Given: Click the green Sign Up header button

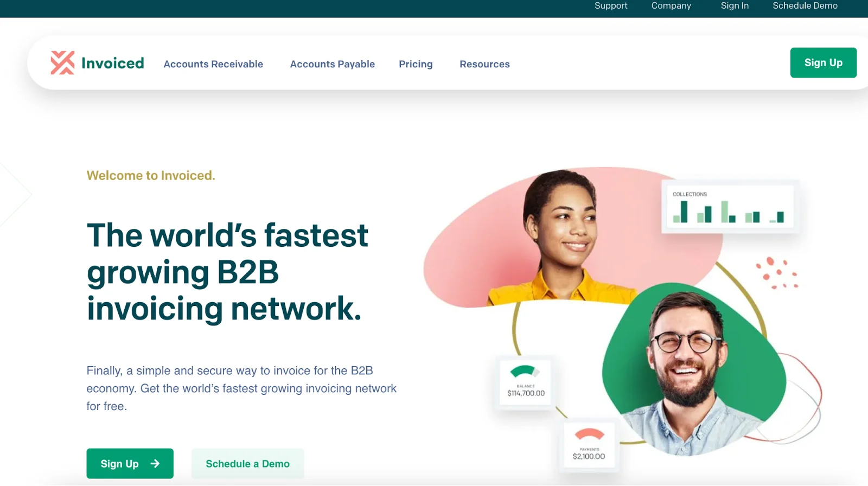Looking at the screenshot, I should pos(823,62).
